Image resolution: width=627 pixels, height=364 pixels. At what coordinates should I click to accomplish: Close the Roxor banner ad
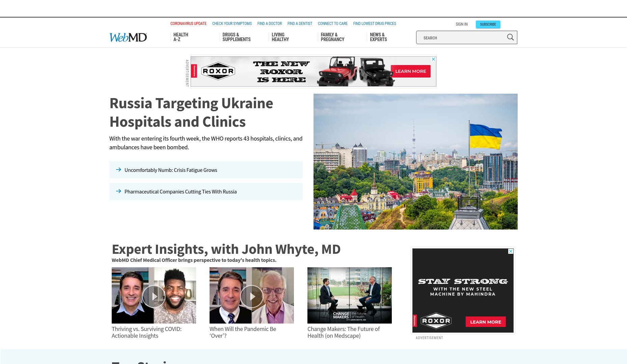pos(434,59)
